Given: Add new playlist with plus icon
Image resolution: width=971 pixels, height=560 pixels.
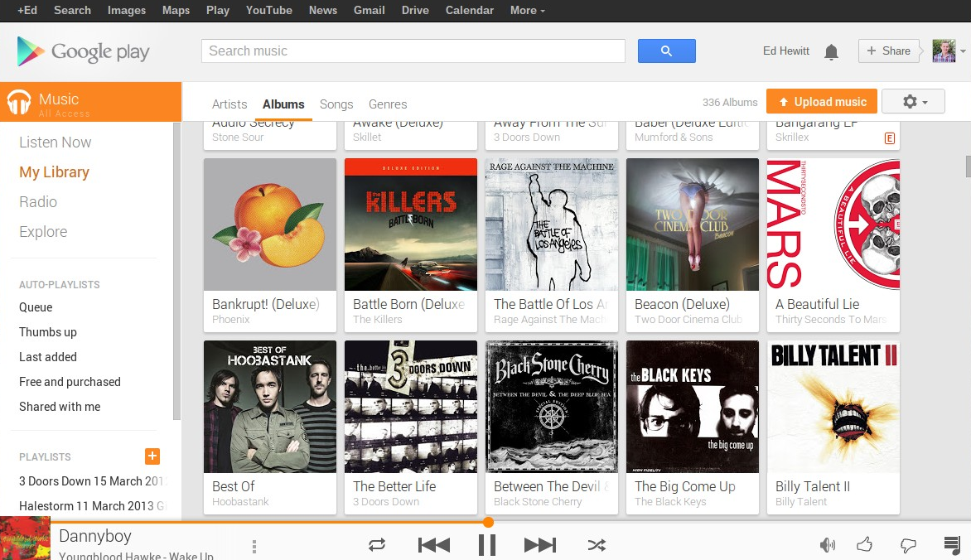Looking at the screenshot, I should tap(152, 456).
